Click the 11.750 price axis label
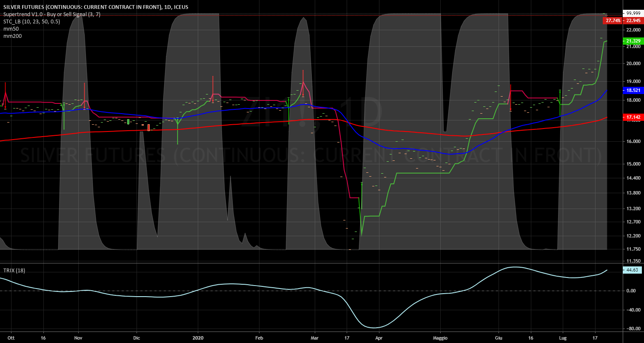Viewport: 644px width, 343px height. point(633,249)
